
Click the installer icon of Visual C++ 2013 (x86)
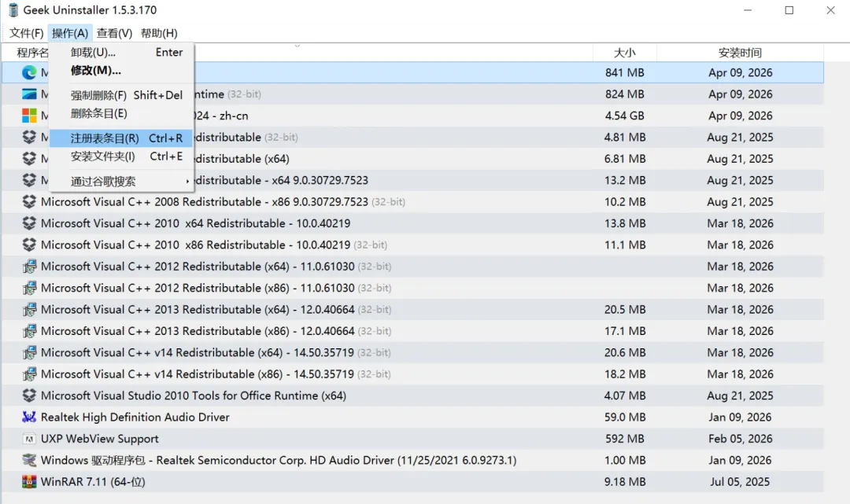pyautogui.click(x=29, y=331)
